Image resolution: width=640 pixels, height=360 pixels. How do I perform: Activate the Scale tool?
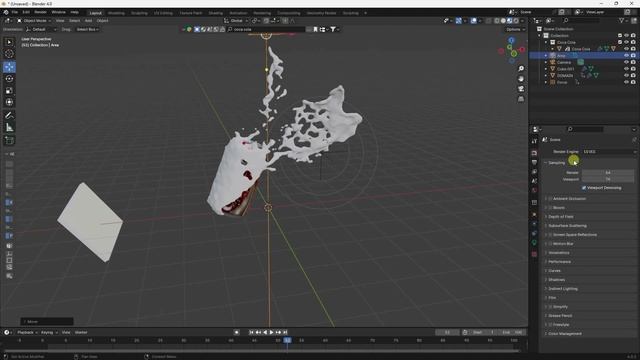click(x=9, y=91)
